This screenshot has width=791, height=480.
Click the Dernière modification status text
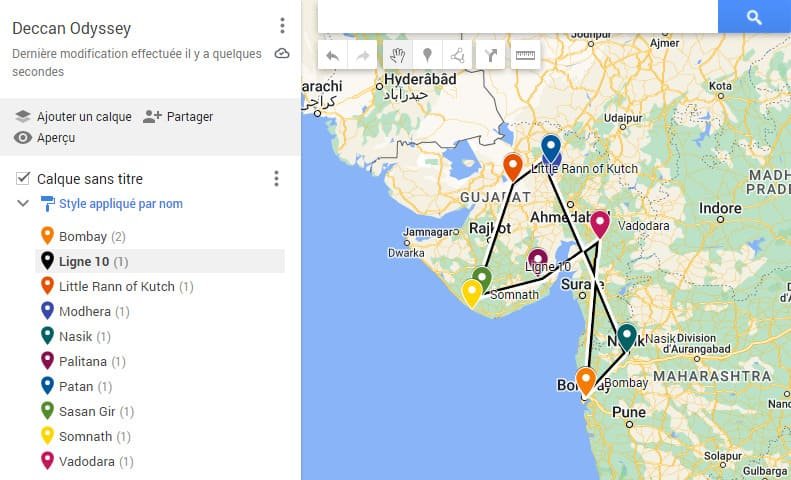137,63
